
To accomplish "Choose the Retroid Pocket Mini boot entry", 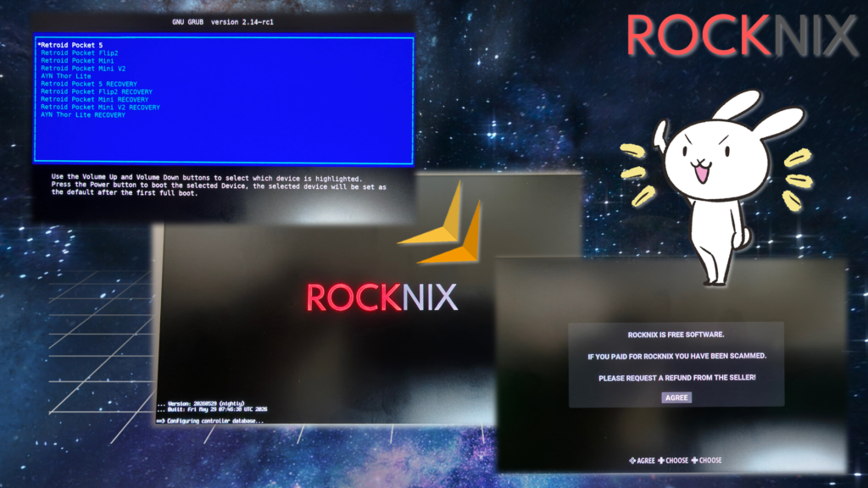I will 77,61.
